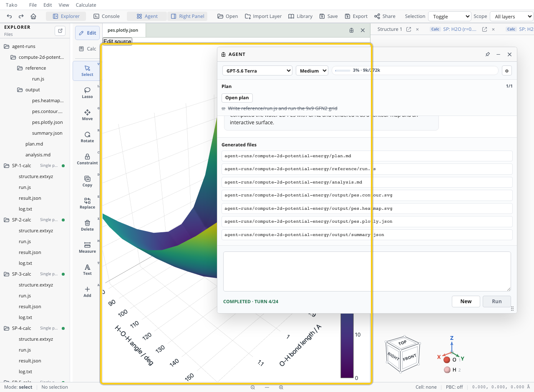Click Save in the toolbar
This screenshot has height=392, width=534.
(328, 16)
